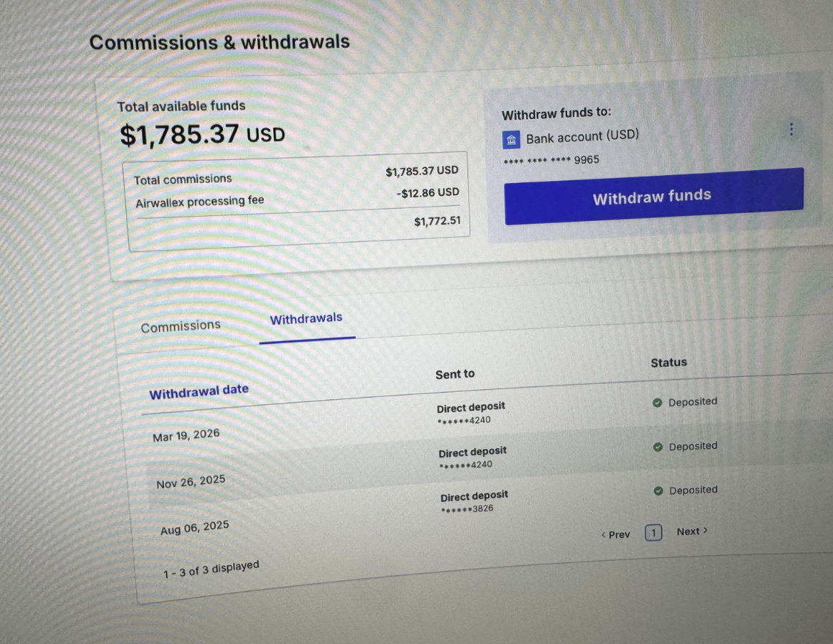
Task: Switch to the Commissions tab
Action: point(180,326)
